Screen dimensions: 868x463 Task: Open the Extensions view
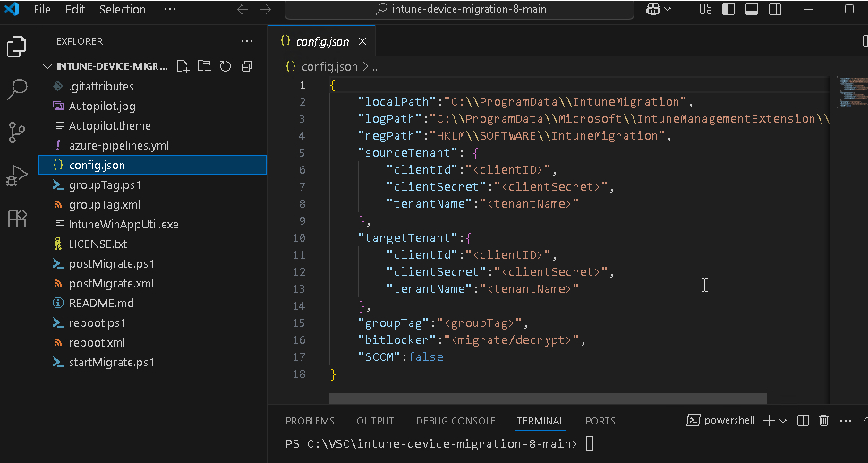pyautogui.click(x=17, y=219)
